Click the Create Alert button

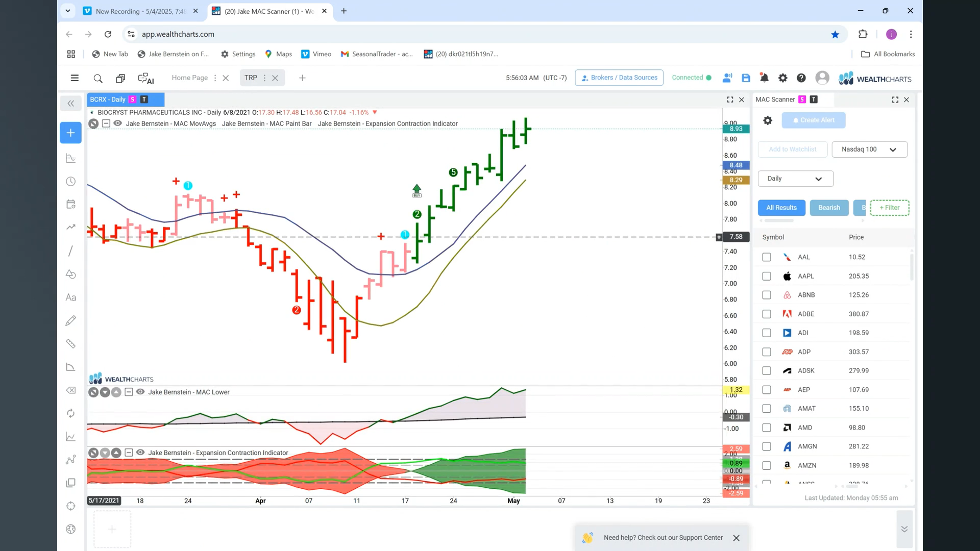(x=814, y=120)
